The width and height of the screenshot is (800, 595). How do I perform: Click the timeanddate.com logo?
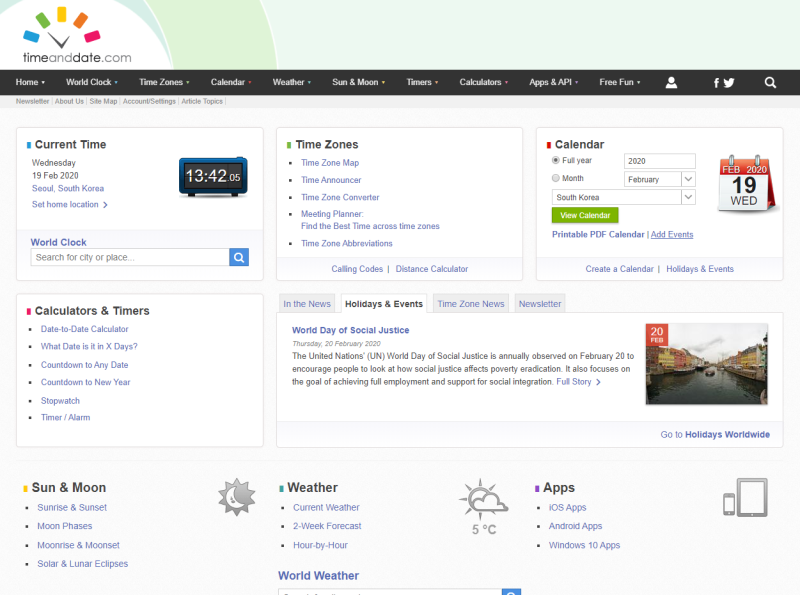[x=77, y=35]
